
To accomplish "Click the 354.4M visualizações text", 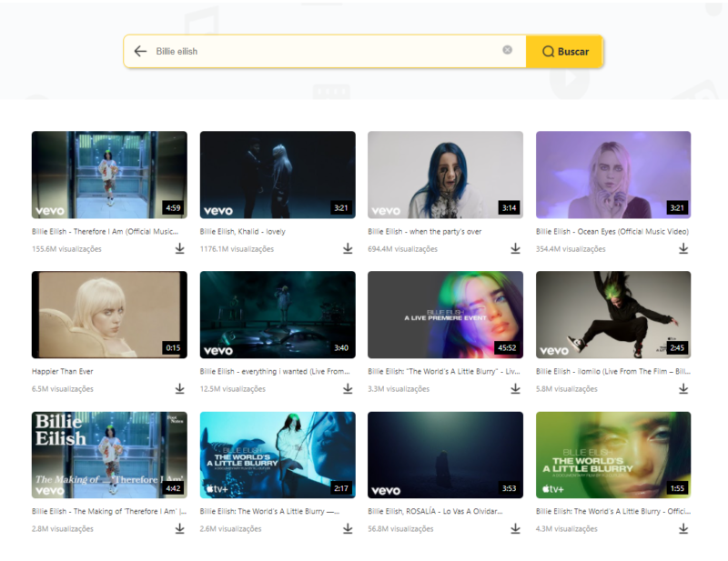I will pos(571,249).
